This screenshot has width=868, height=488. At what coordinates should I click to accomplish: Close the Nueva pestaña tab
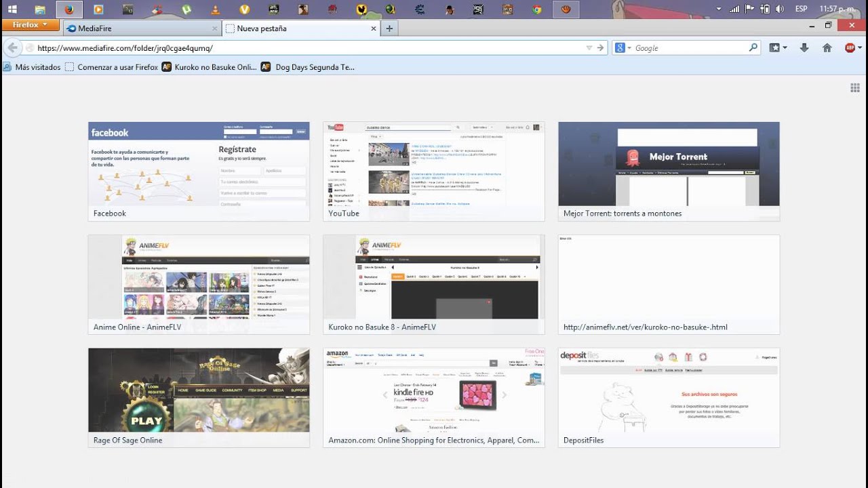374,28
